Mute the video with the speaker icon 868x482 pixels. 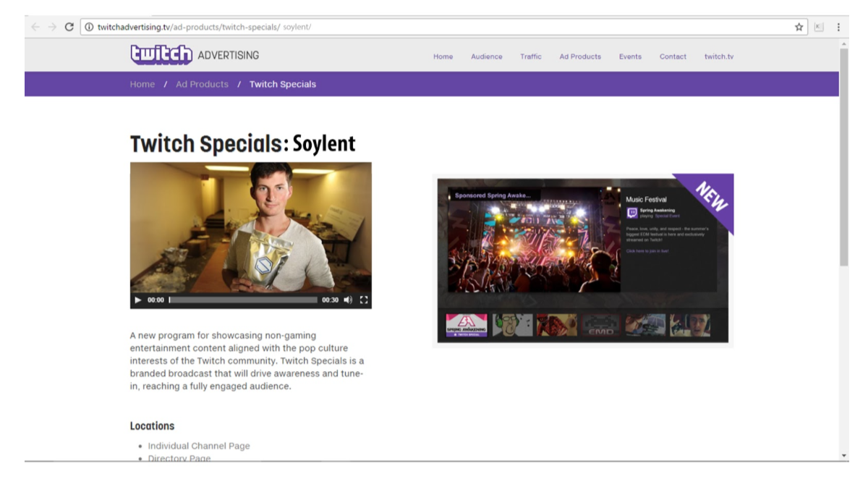(x=348, y=300)
